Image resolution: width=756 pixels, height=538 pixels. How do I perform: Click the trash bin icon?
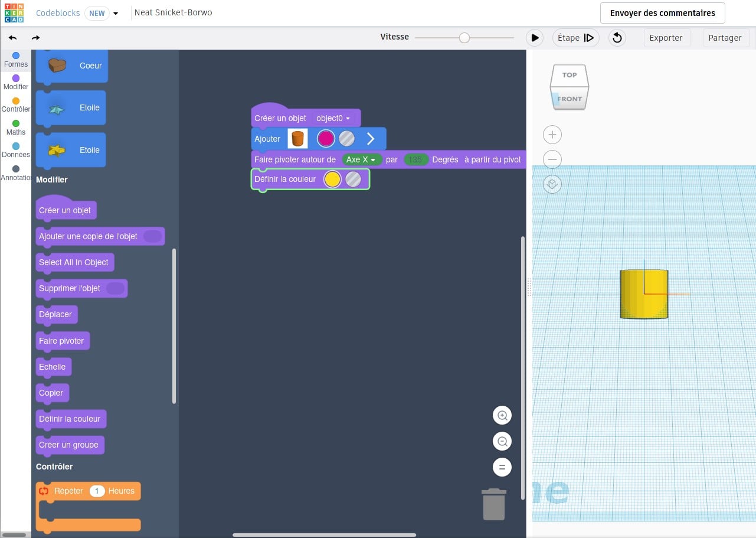tap(494, 504)
